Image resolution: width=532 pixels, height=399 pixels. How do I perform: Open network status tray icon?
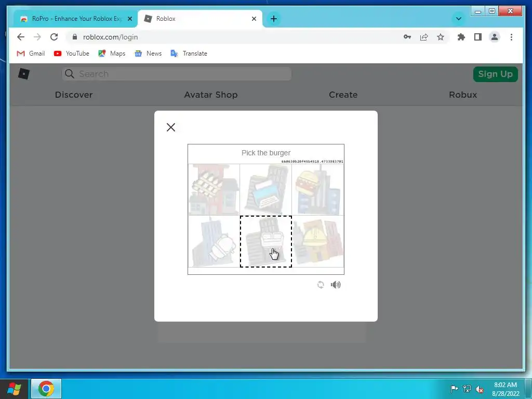click(x=467, y=389)
